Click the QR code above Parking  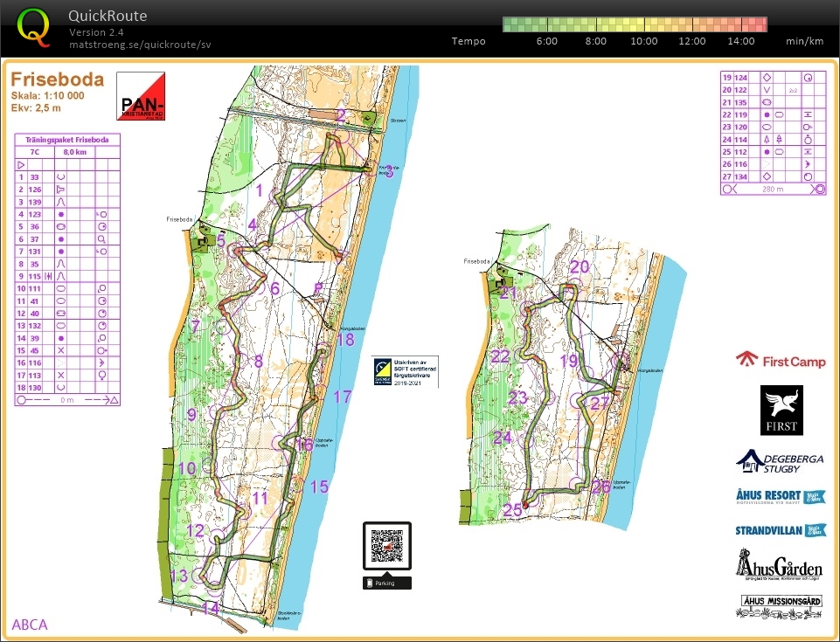[x=387, y=547]
